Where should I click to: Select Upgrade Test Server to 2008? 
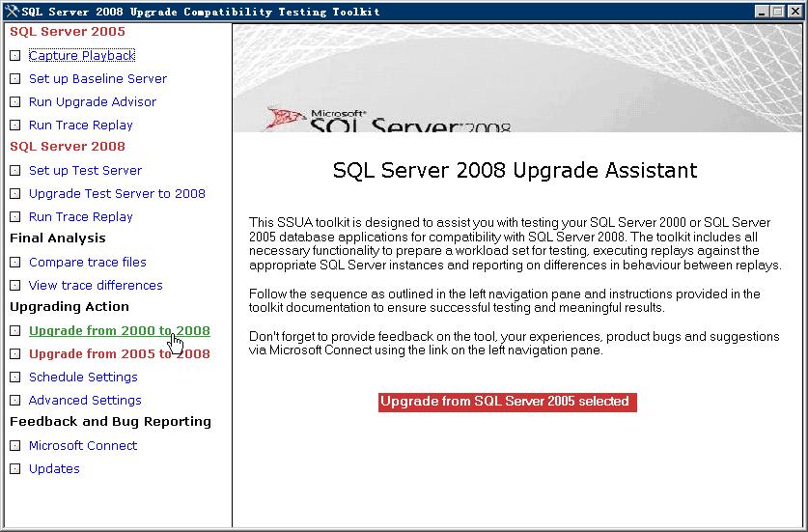[117, 194]
